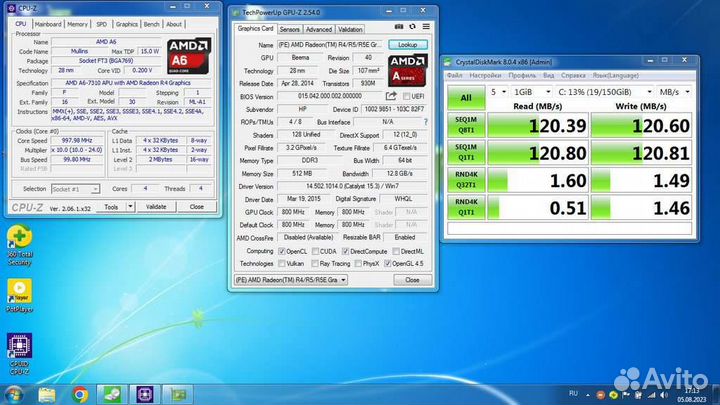Click the Validate button in CPU-Z
This screenshot has height=405, width=720.
point(156,207)
